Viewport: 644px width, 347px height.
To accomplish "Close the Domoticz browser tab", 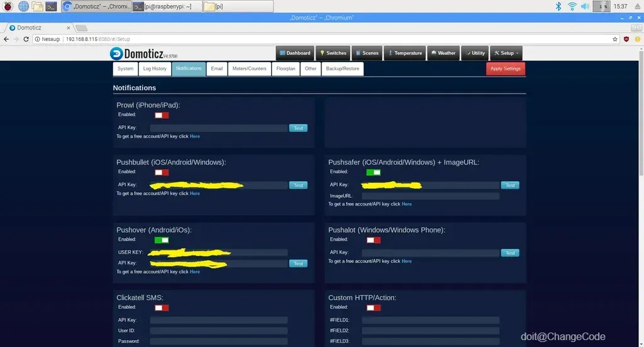I will (x=68, y=28).
